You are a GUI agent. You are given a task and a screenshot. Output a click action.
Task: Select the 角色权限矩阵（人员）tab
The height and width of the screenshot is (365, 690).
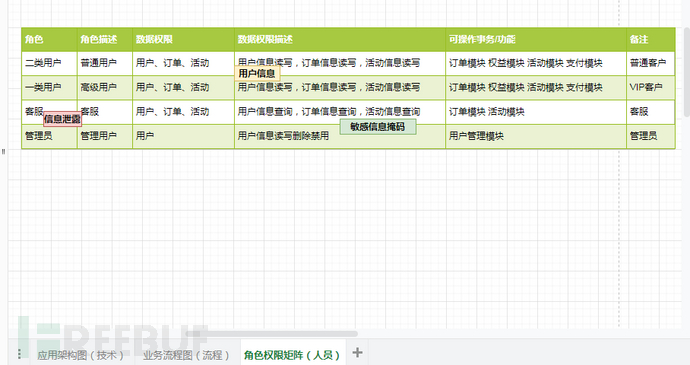point(293,355)
